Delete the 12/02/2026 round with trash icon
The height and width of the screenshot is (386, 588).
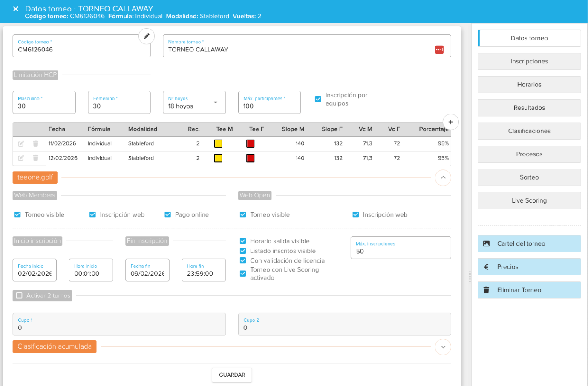point(36,158)
